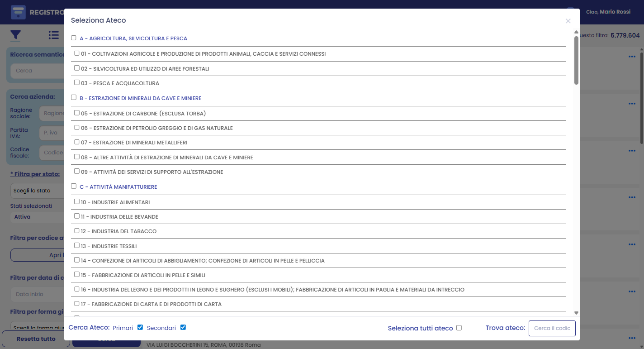This screenshot has height=349, width=644.
Task: Uncheck the Secondari search option
Action: [183, 327]
